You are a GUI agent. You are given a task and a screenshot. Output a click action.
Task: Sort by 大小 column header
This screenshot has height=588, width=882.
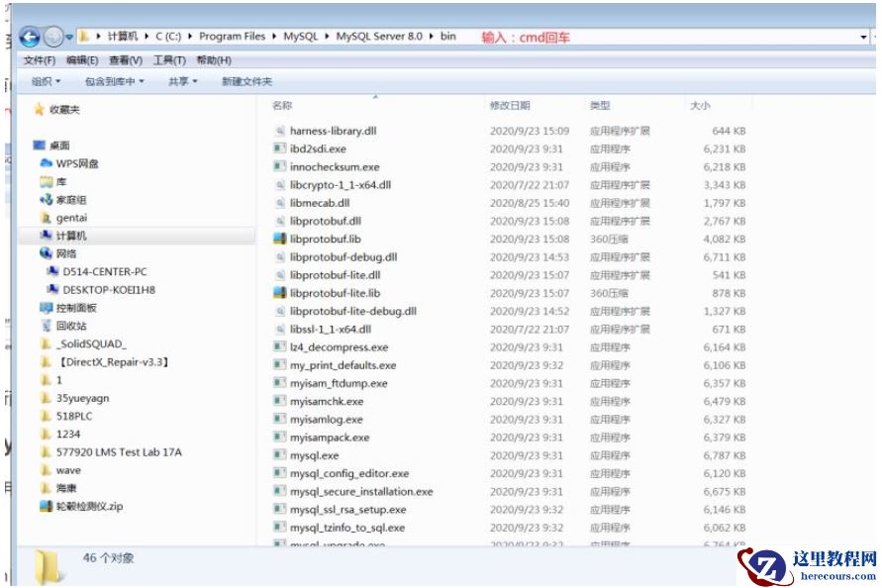700,105
